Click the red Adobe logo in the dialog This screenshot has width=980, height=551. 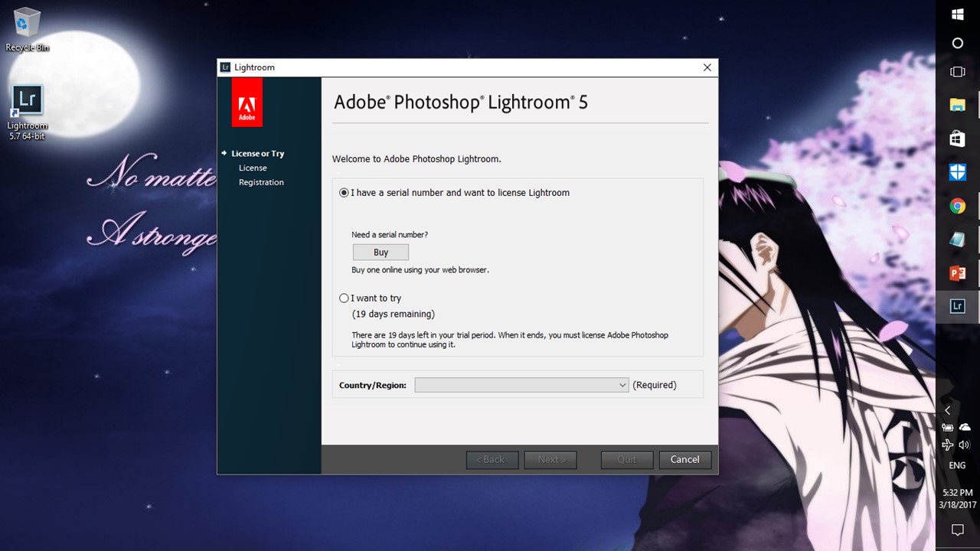[x=247, y=103]
